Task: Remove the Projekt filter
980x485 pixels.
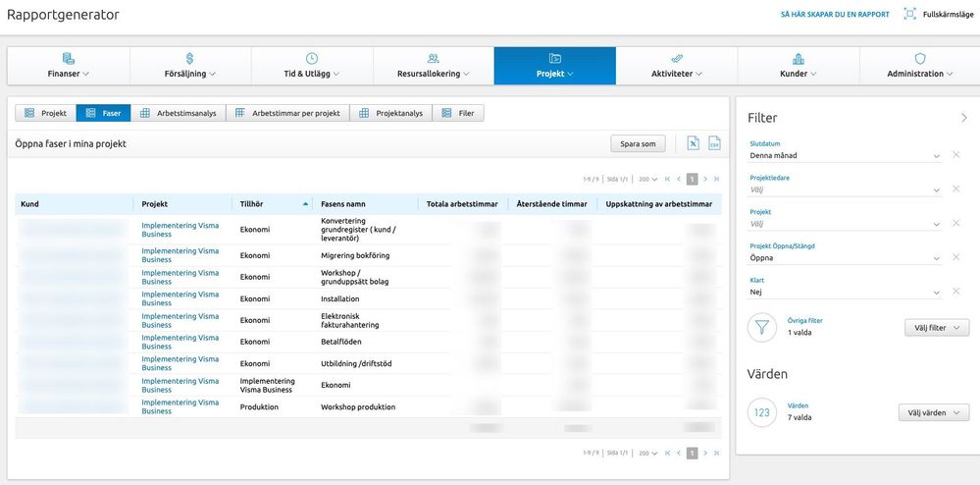Action: 955,223
